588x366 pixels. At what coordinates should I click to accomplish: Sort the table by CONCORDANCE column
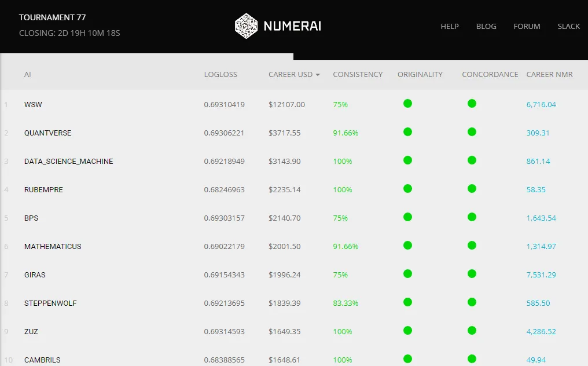[490, 74]
